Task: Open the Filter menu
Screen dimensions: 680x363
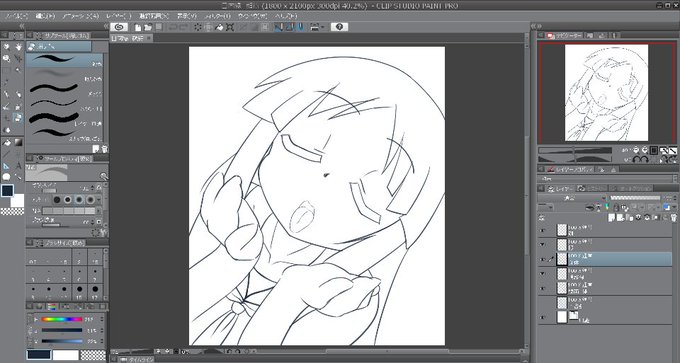Action: pos(217,16)
